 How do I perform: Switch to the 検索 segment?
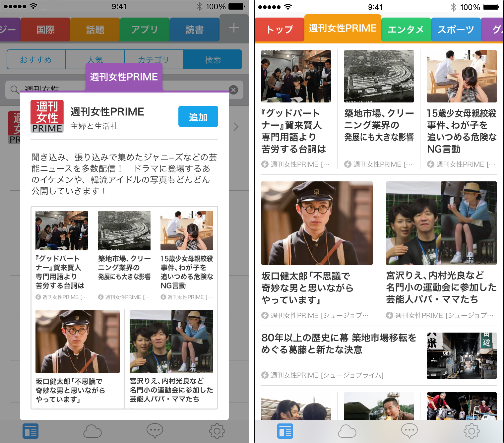[213, 59]
